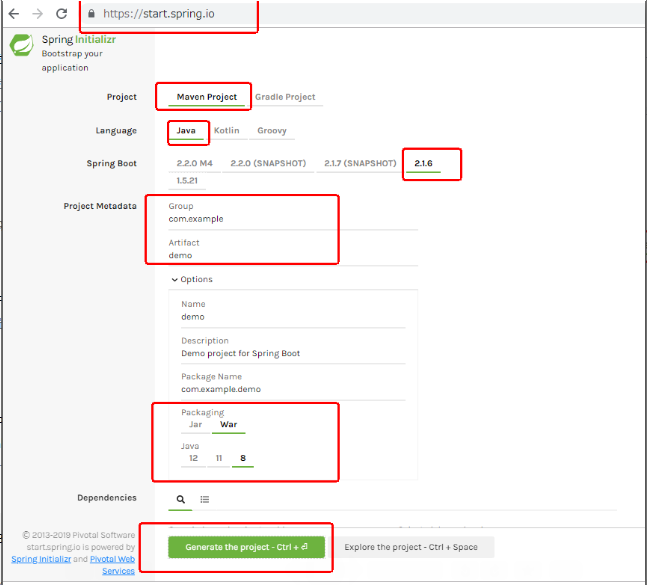Pick Spring Boot version 2.1.6
This screenshot has height=585, width=647.
423,163
